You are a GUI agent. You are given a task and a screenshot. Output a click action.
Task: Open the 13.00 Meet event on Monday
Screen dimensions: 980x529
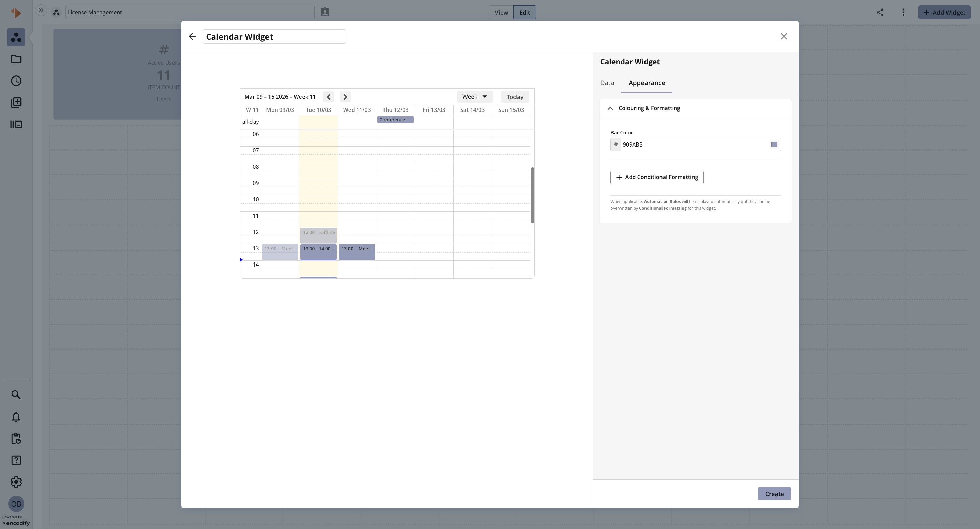click(280, 252)
